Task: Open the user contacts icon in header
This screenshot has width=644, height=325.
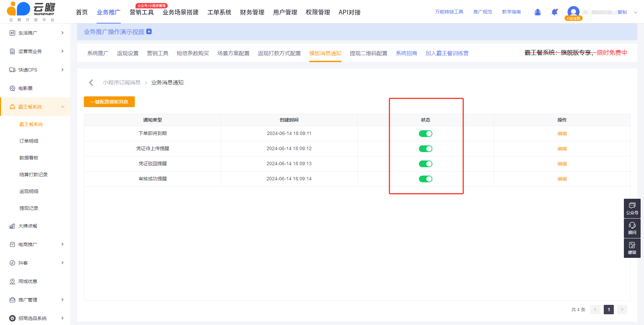Action: pos(538,12)
